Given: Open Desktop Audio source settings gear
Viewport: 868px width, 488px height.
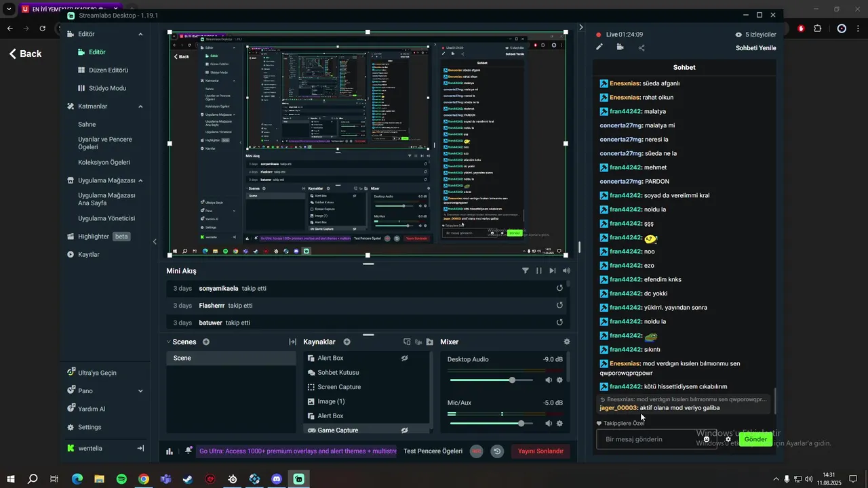Looking at the screenshot, I should 559,380.
